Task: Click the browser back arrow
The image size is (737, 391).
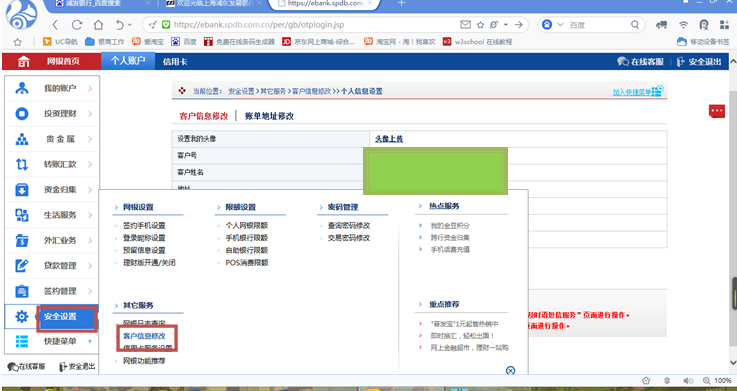Action: click(x=55, y=25)
